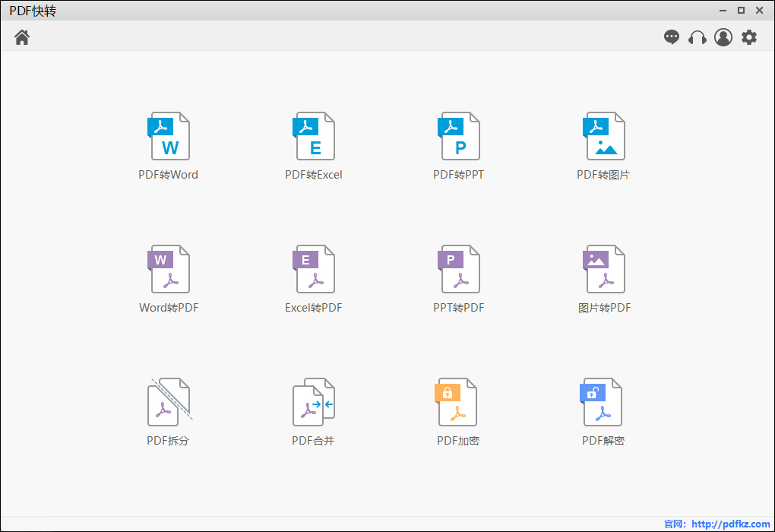775x532 pixels.
Task: Open the Excel转PDF conversion tool
Action: click(314, 269)
